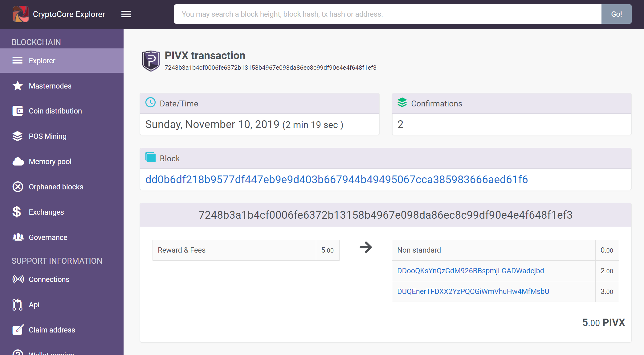644x355 pixels.
Task: Click the confirmations value 2
Action: click(x=400, y=124)
